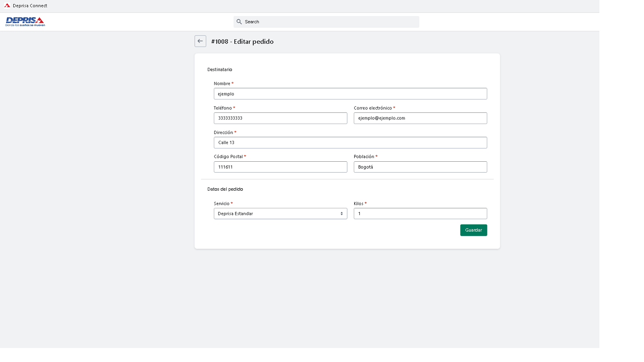Focus the Dirección field with Calle 13
This screenshot has height=362, width=644.
pyautogui.click(x=350, y=143)
